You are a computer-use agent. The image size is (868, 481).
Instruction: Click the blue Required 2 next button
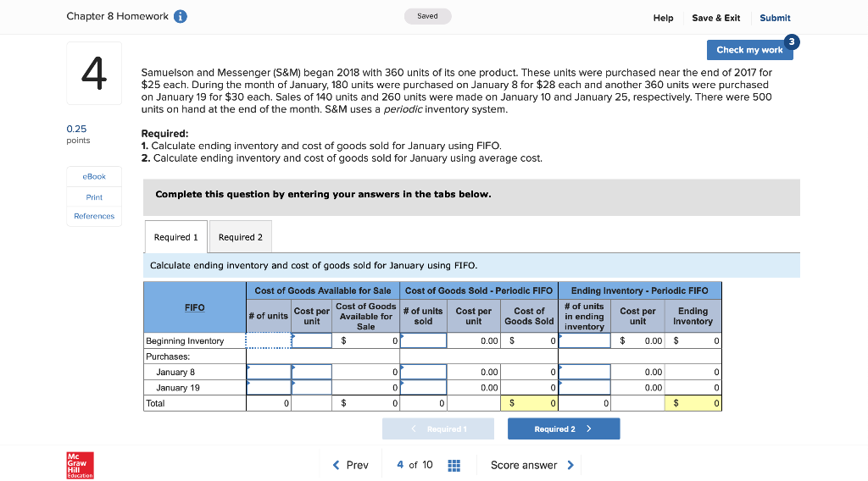coord(564,429)
